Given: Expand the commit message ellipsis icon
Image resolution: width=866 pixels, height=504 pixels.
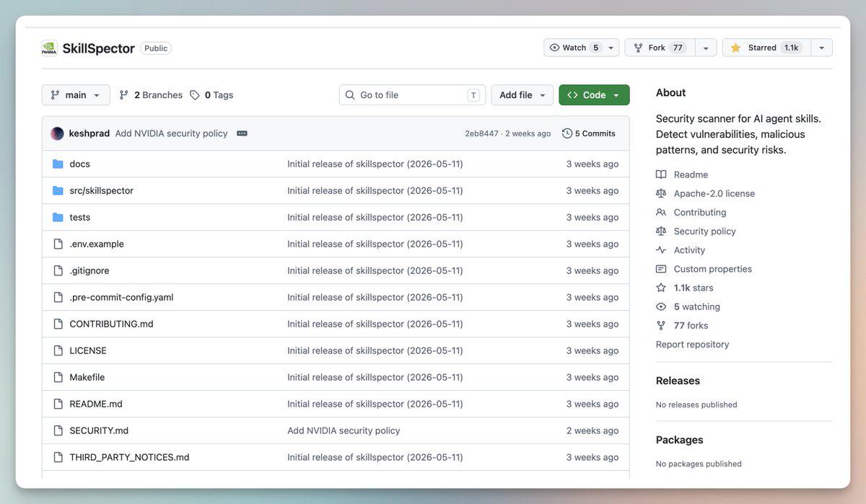Looking at the screenshot, I should pyautogui.click(x=242, y=133).
